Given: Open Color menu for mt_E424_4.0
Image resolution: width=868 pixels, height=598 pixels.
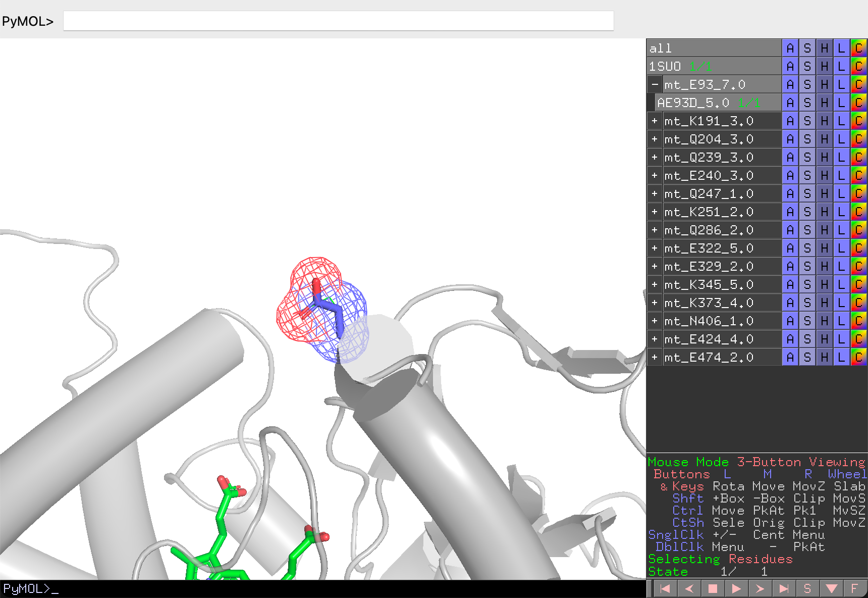Looking at the screenshot, I should coord(858,339).
